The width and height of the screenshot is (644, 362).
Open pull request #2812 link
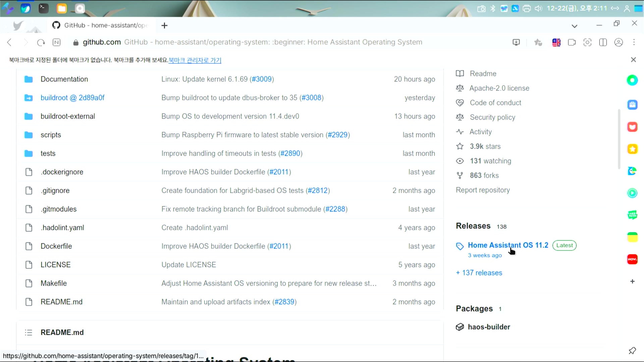(x=318, y=190)
